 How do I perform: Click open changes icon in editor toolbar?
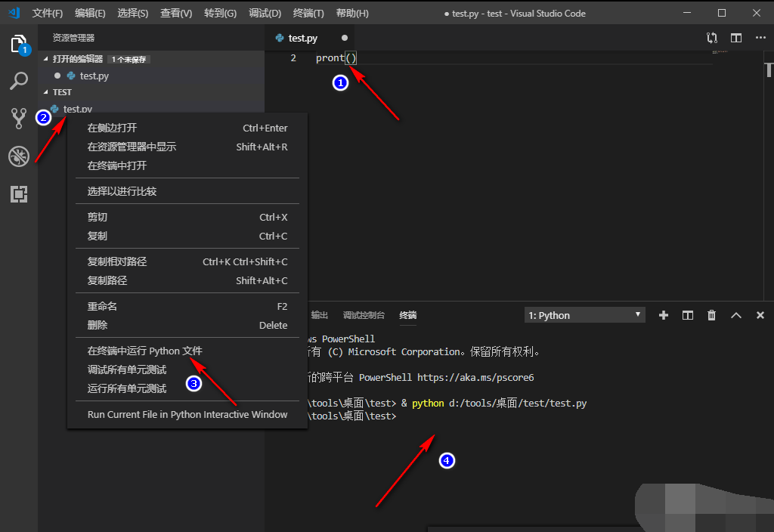[712, 38]
